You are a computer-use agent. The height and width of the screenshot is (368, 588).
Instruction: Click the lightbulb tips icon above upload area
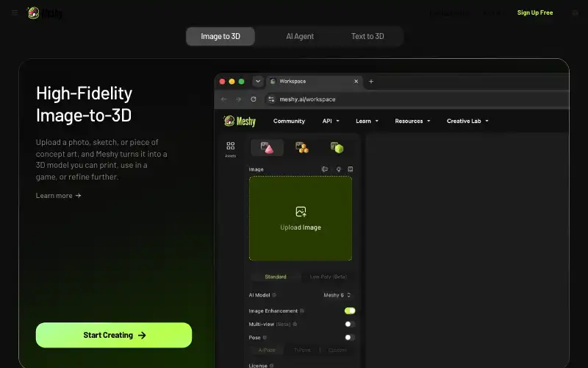(x=339, y=169)
